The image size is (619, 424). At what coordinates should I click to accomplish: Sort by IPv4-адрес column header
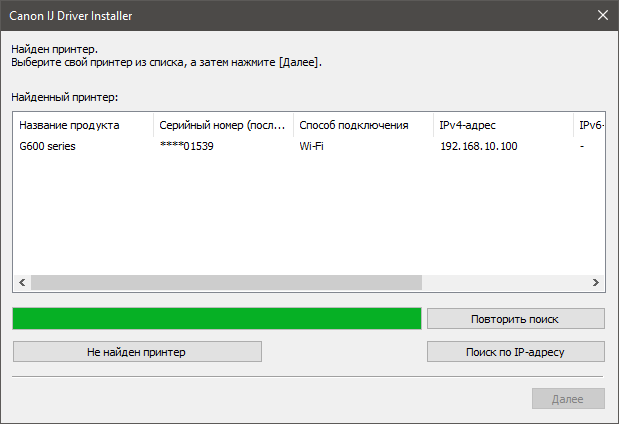[503, 125]
